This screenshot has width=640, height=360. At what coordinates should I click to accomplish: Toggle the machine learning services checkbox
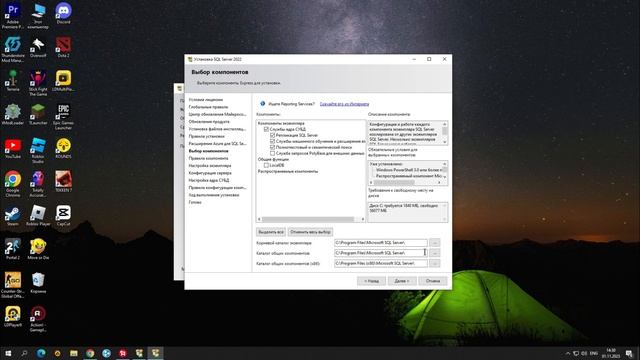click(x=273, y=141)
